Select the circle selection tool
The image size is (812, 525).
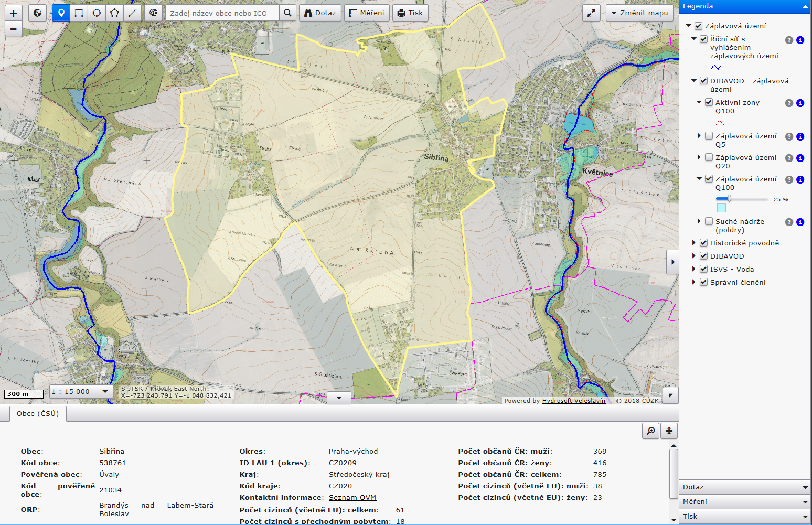[x=97, y=13]
